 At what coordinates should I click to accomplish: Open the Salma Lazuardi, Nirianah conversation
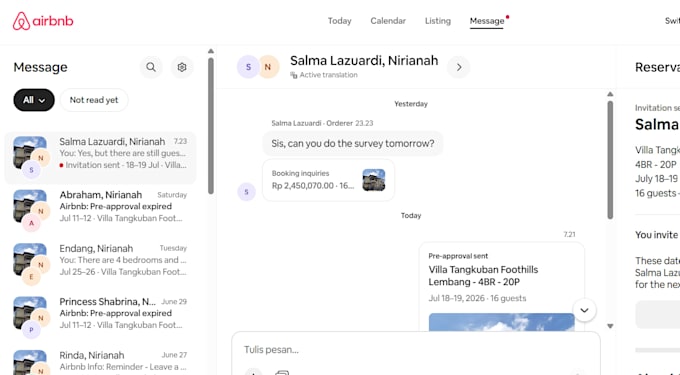coord(100,158)
